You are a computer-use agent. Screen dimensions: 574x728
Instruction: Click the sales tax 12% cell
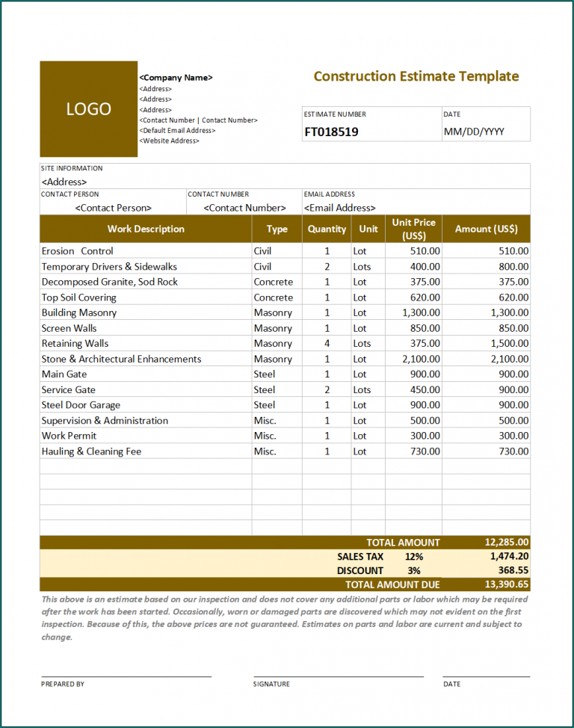click(x=413, y=557)
